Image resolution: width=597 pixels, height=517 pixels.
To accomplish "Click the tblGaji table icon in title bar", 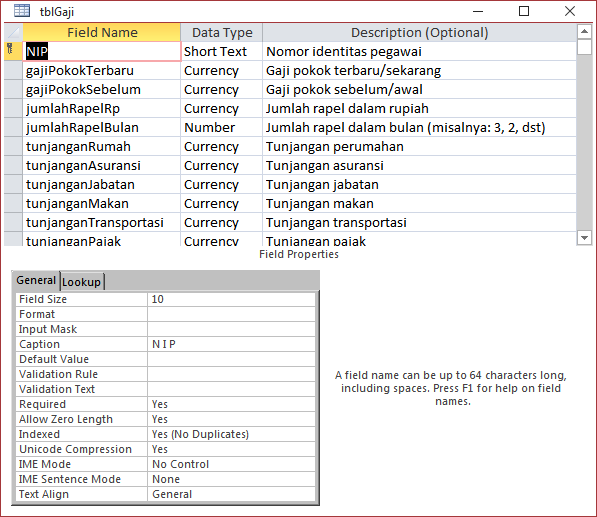I will (x=22, y=11).
